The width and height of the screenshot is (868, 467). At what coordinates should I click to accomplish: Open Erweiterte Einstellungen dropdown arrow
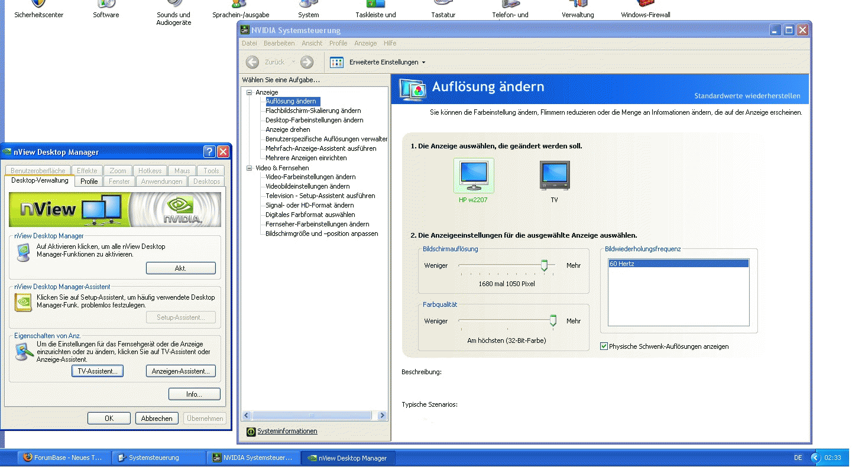[x=423, y=63]
